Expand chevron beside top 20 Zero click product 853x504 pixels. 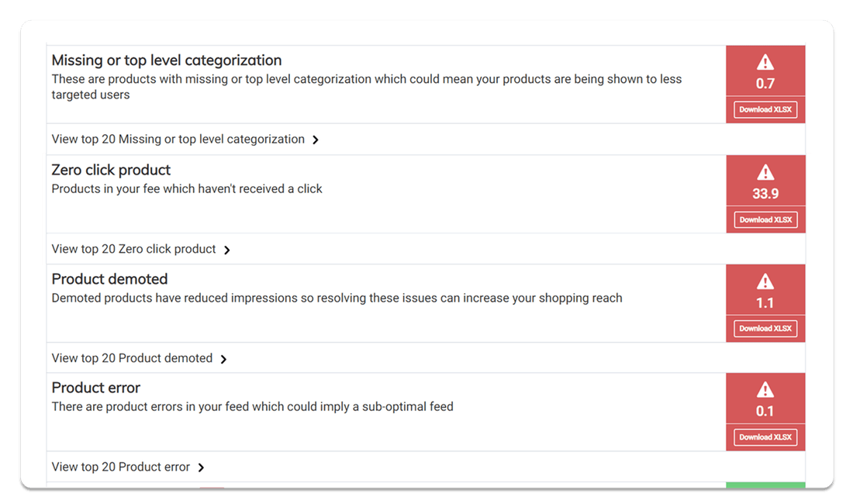(x=227, y=250)
